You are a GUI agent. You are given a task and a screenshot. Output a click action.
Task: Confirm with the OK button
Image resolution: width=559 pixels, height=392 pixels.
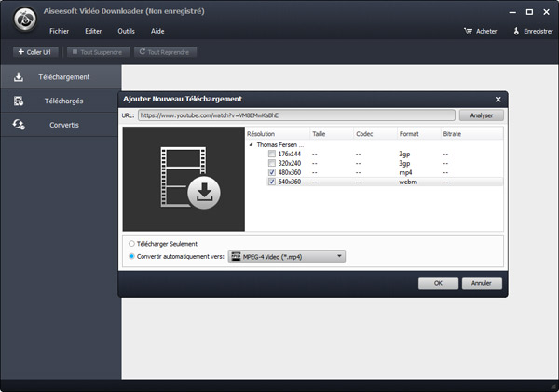pos(438,283)
